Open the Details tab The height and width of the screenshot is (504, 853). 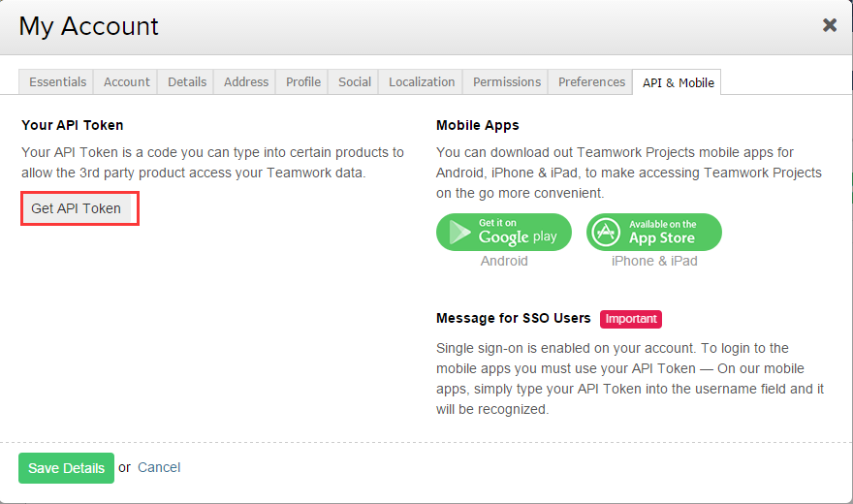tap(186, 82)
